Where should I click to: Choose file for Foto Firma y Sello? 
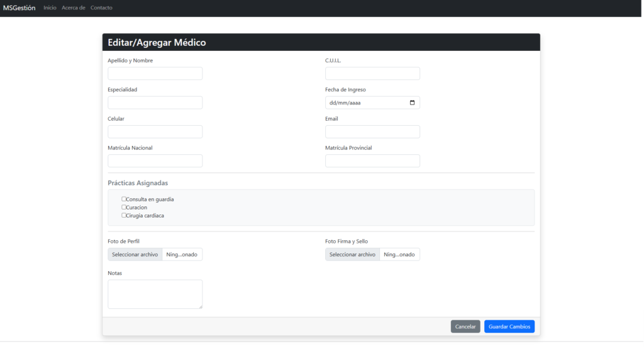pyautogui.click(x=352, y=254)
